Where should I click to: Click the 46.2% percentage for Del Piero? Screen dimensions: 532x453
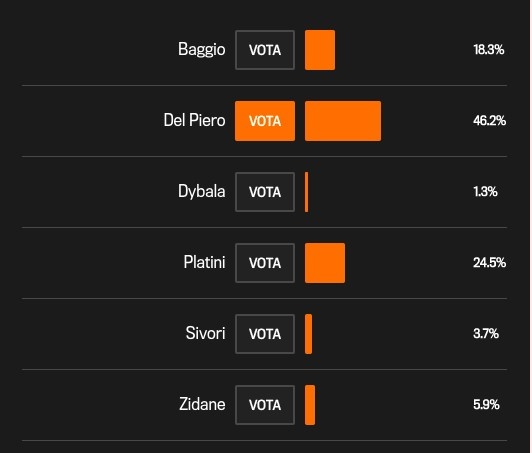tap(490, 120)
